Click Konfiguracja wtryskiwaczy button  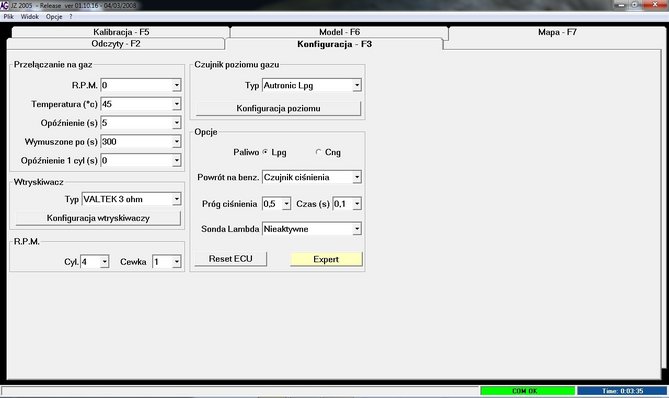pos(98,218)
